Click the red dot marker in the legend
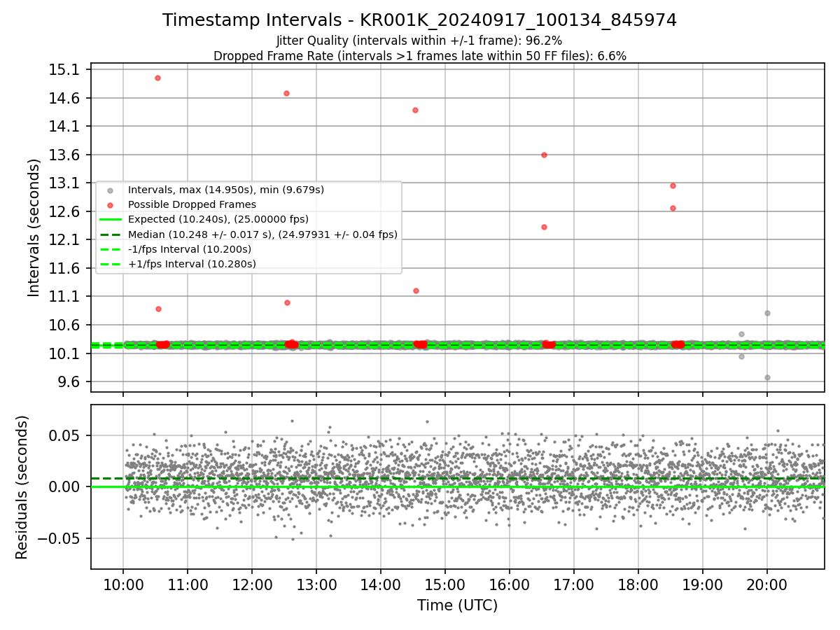The image size is (840, 630). pos(111,205)
